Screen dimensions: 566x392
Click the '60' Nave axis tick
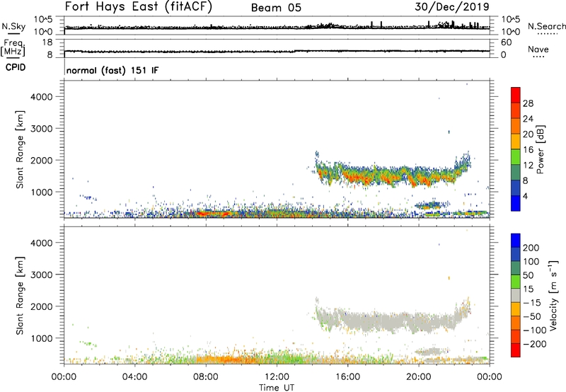[506, 42]
